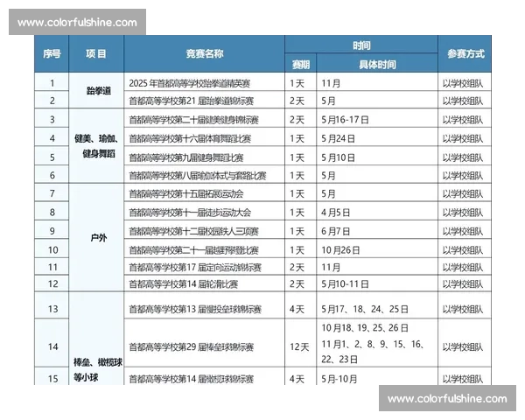
Task: Click the 项目 column header
Action: tap(96, 53)
